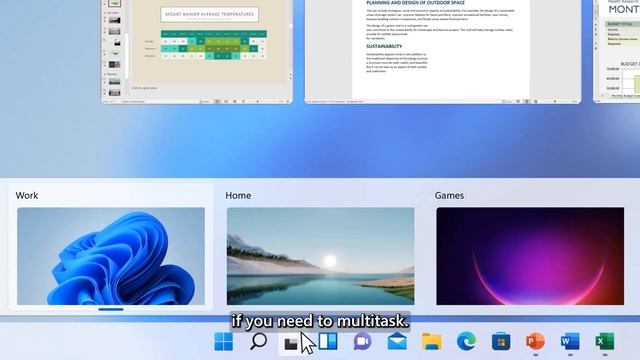Open the Widgets taskbar icon
This screenshot has width=640, height=360.
328,341
